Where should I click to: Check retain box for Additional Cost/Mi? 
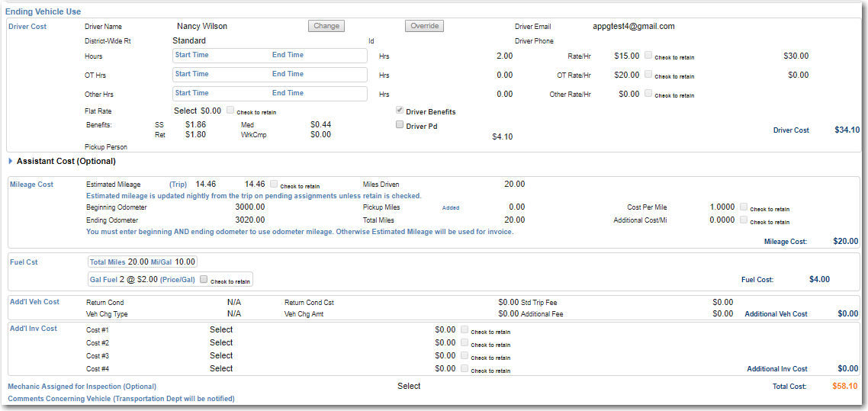[744, 220]
